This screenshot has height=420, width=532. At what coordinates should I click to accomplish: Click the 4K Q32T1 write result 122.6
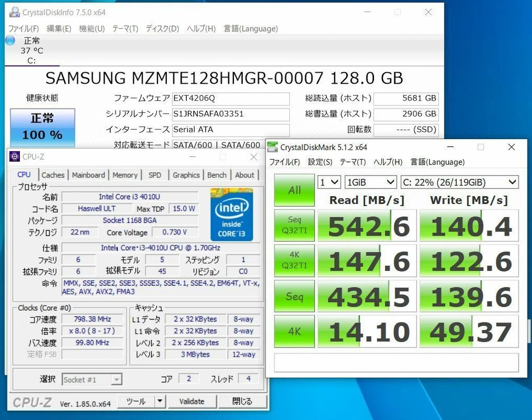[469, 260]
